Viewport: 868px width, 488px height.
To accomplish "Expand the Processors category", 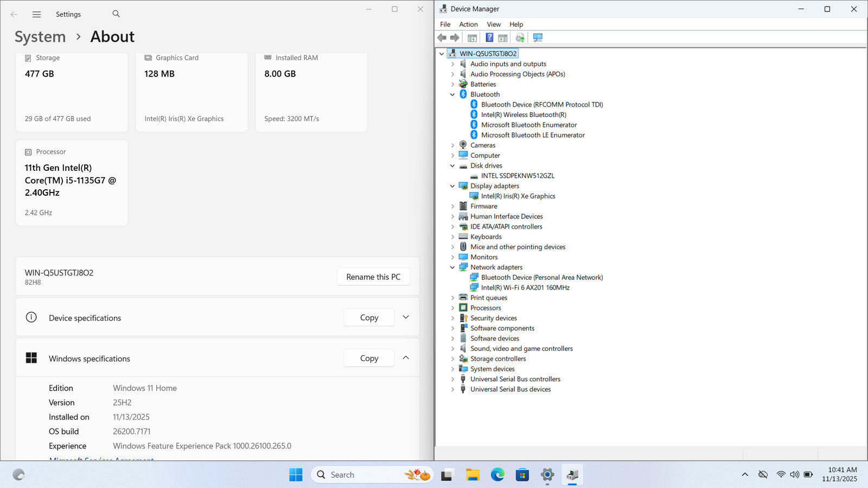I will (452, 308).
